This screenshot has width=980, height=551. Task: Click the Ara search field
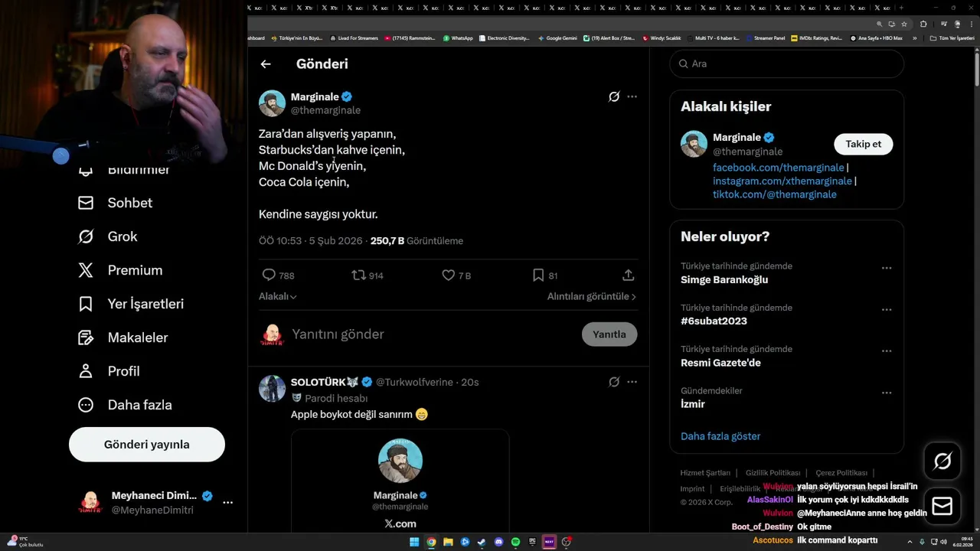[787, 64]
